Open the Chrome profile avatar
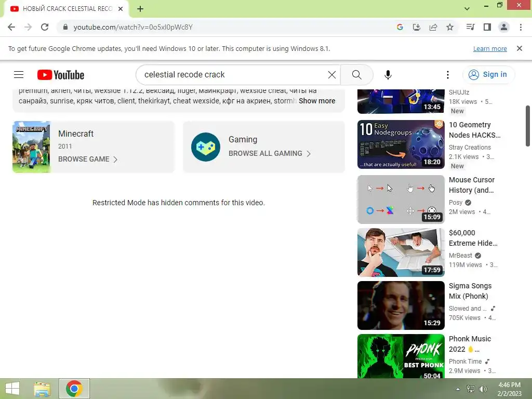532x399 pixels. tap(504, 27)
